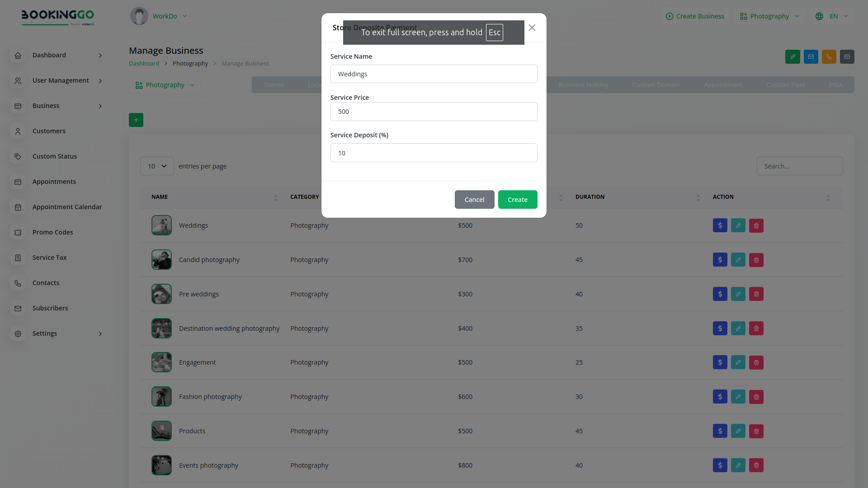Click the orange phone icon in the top right

pos(829,57)
